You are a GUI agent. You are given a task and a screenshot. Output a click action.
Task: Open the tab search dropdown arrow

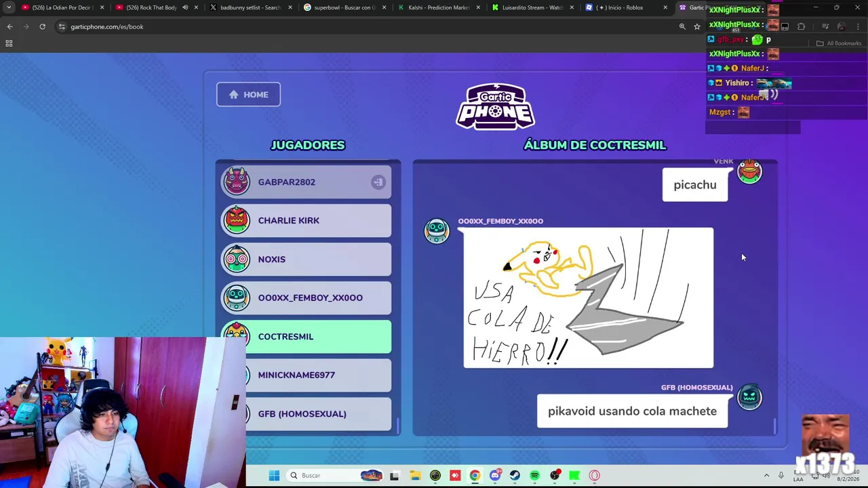coord(9,7)
